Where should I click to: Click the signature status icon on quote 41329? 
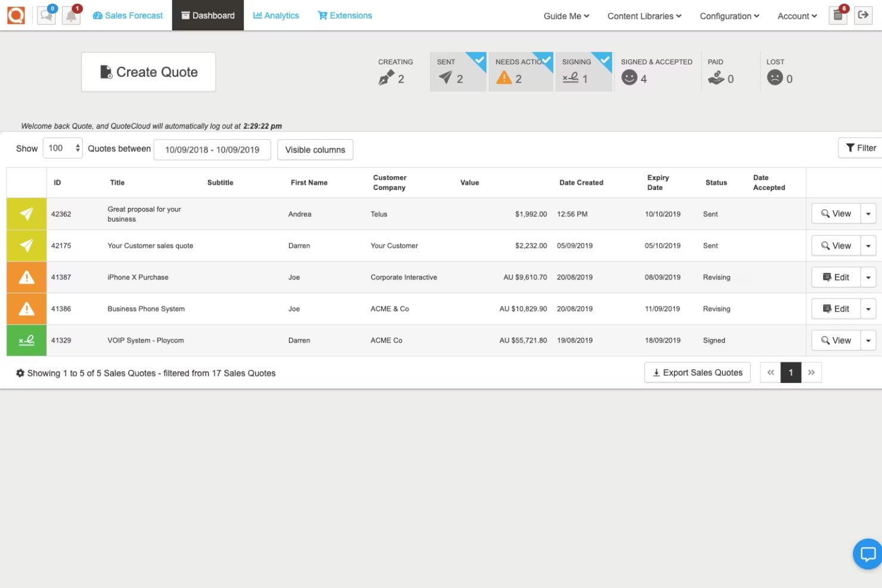point(26,340)
